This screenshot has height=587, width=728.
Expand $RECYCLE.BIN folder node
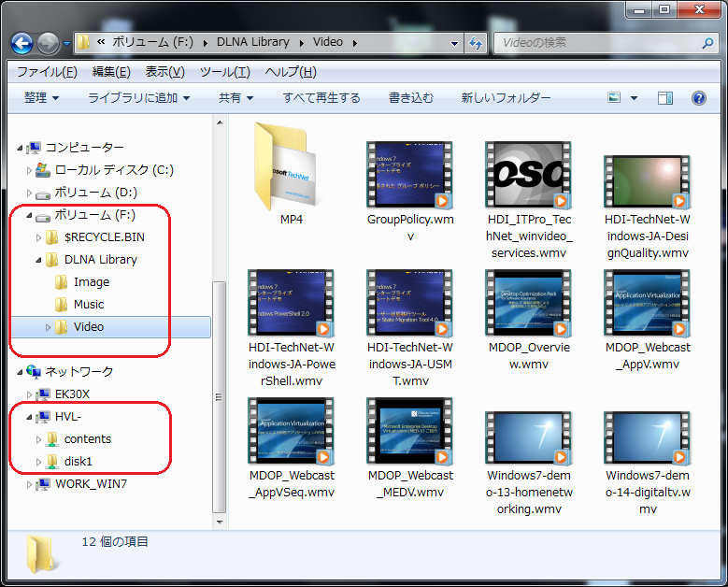[38, 237]
